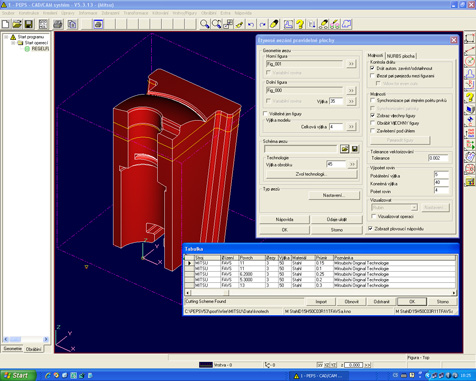
Task: Click the yellow eraser toolbar icon
Action: point(274,24)
